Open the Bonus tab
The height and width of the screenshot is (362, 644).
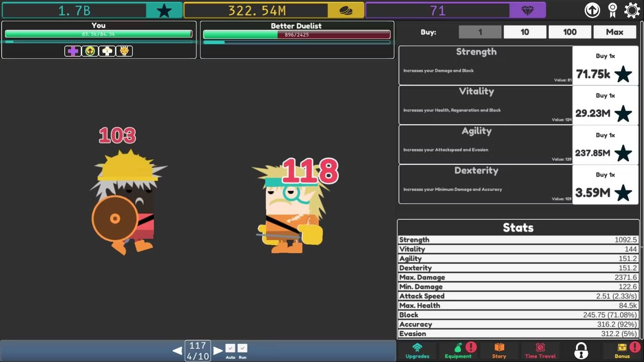pyautogui.click(x=622, y=350)
